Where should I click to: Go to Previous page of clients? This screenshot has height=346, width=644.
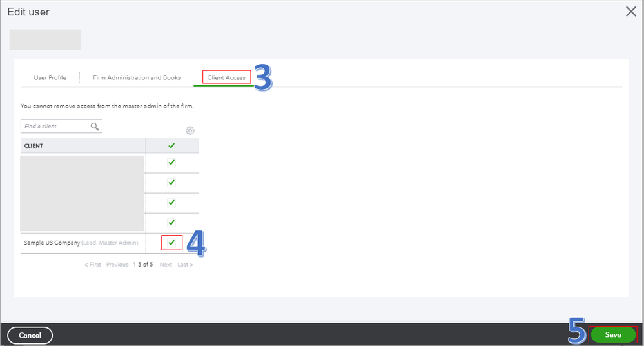(117, 265)
